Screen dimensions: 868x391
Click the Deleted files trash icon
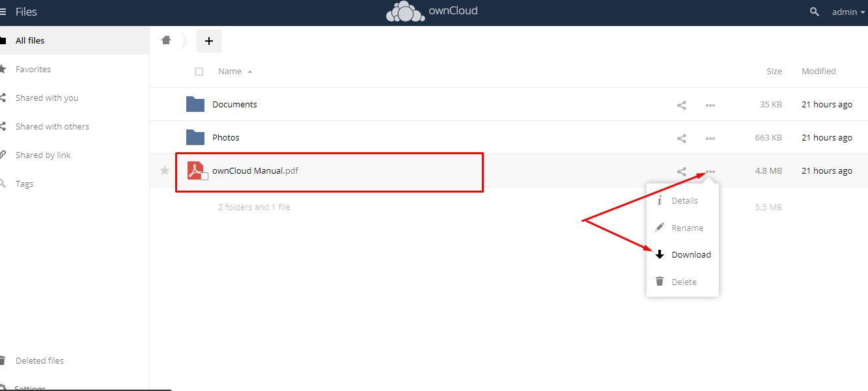[x=7, y=360]
